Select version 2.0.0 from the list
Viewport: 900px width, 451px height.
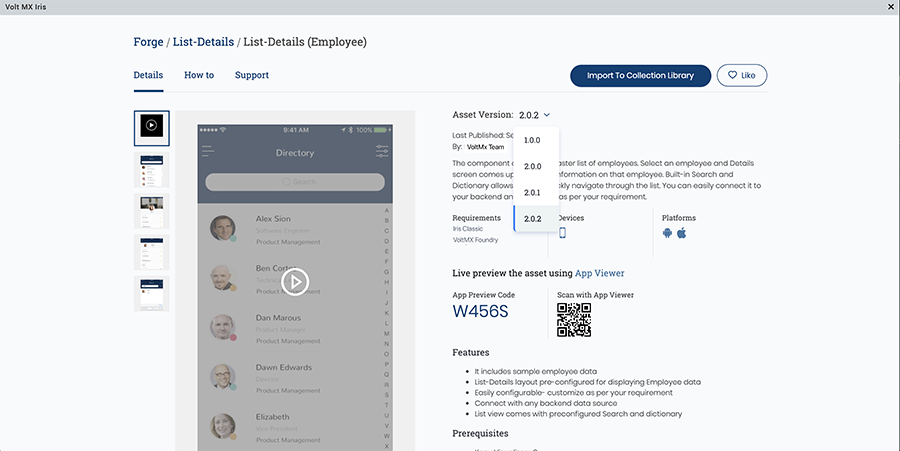click(532, 166)
